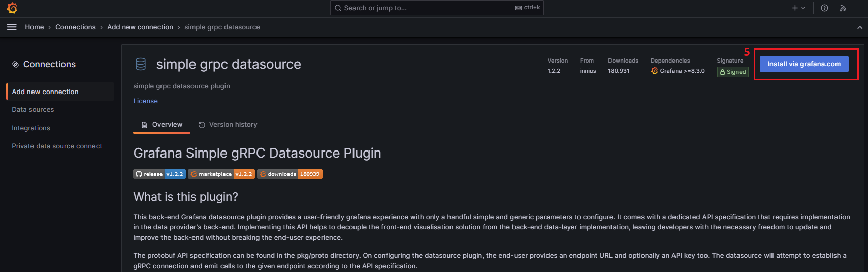Screen dimensions: 868x272
Task: Click the Downloads value 180.931
Action: [x=619, y=71]
